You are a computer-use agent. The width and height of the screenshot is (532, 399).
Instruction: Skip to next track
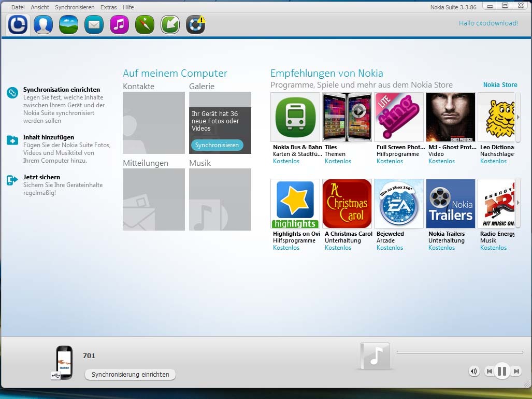[x=516, y=371]
